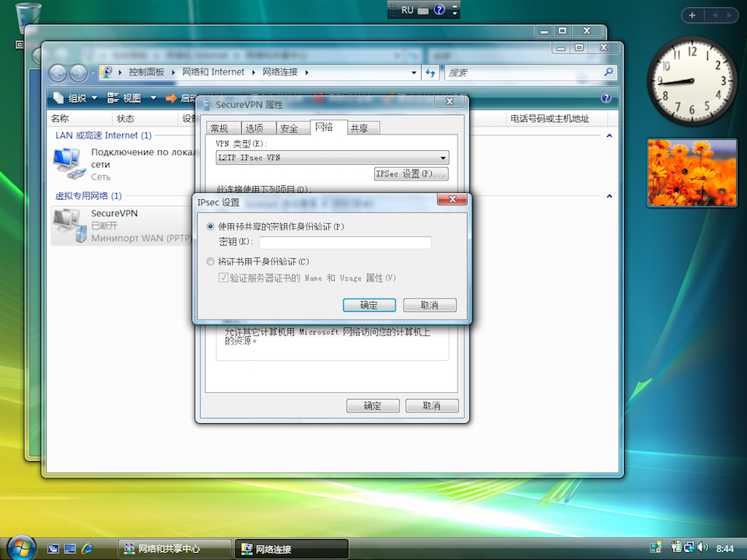Click the 电话号码或主机地址 column header

[x=556, y=118]
